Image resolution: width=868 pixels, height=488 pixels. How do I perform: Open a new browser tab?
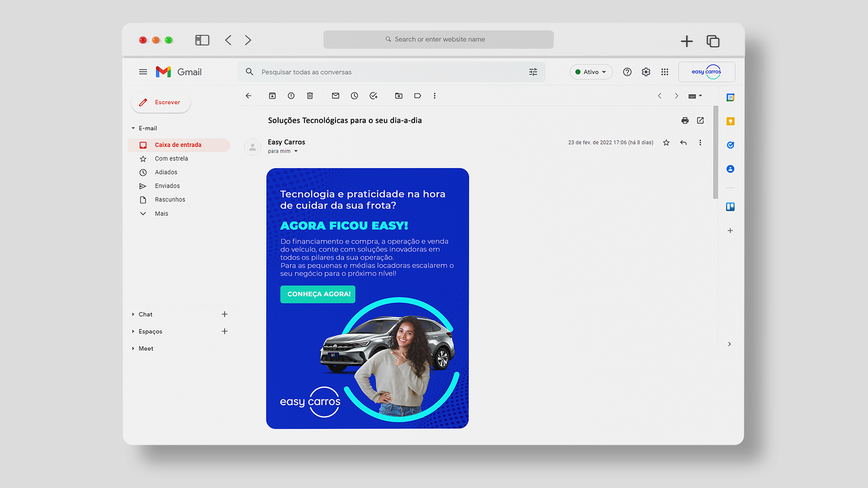click(x=687, y=41)
